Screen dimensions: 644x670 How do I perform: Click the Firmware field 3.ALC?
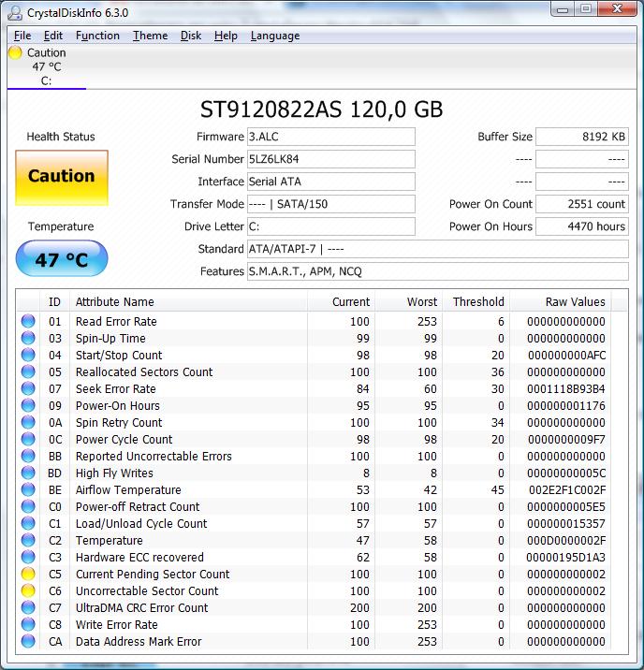(330, 137)
